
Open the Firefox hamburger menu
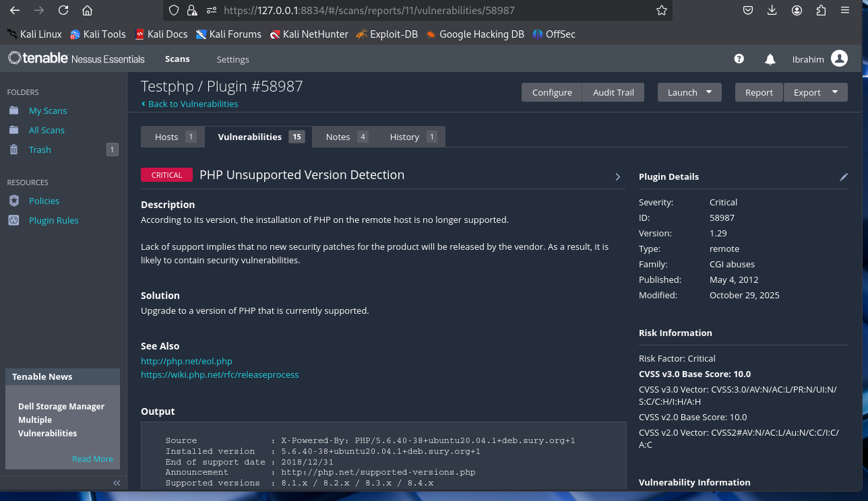845,10
